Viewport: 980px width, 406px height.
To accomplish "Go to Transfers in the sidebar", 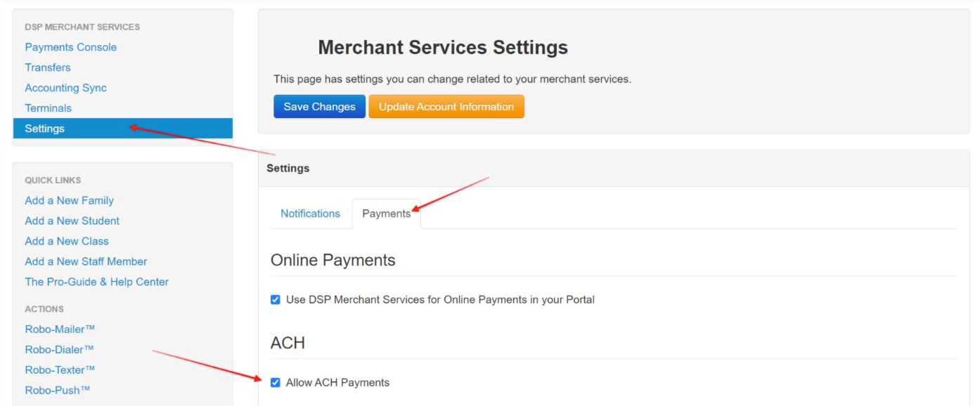I will [48, 67].
